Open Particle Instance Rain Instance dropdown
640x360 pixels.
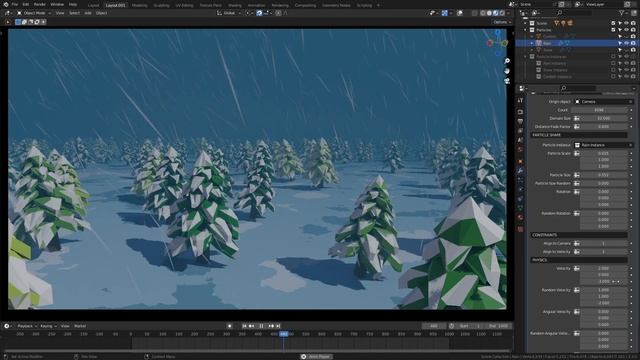point(603,145)
